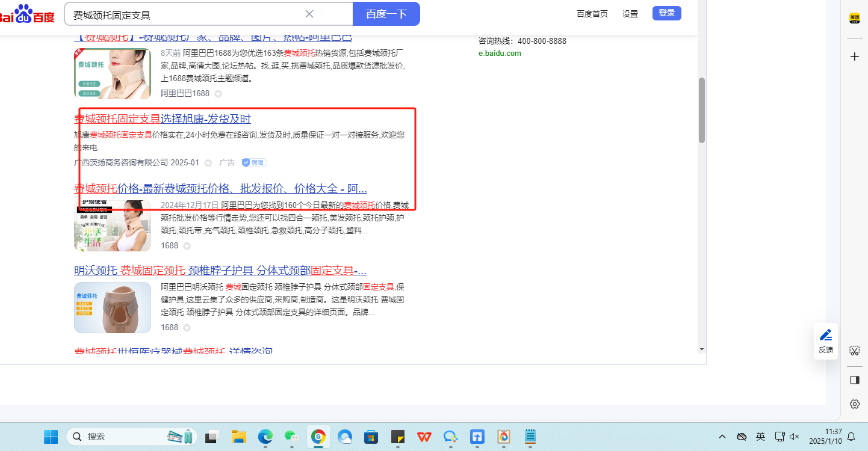Clear the search box with the X icon
868x451 pixels.
point(309,14)
